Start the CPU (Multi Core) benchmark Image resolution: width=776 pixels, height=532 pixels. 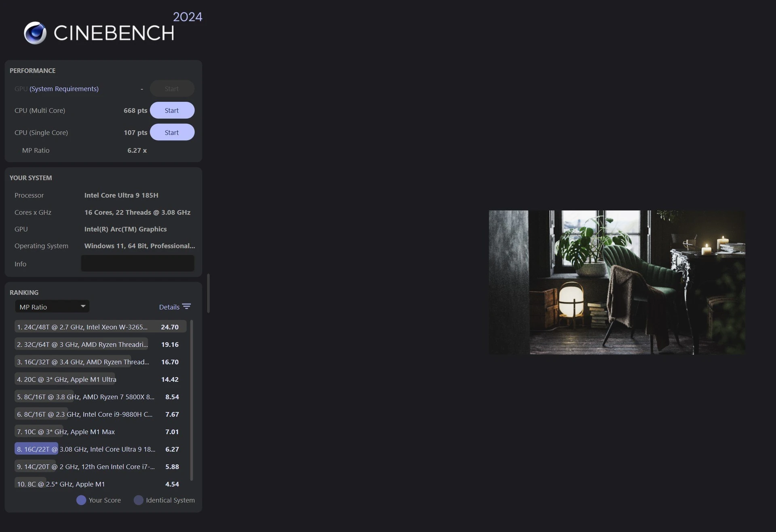tap(172, 110)
